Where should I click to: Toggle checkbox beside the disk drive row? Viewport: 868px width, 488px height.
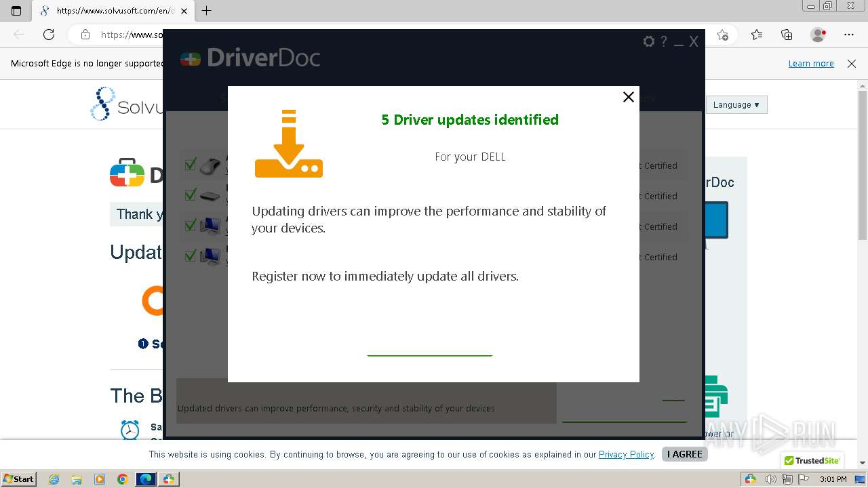pyautogui.click(x=191, y=195)
